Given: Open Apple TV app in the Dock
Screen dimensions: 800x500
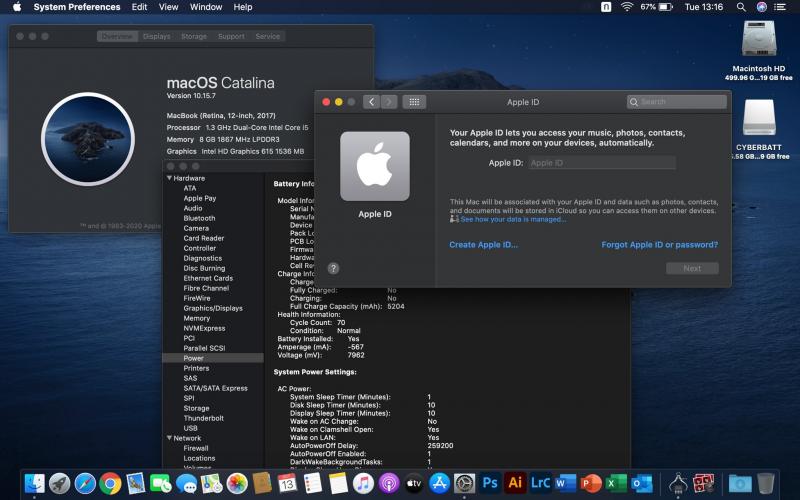Looking at the screenshot, I should tap(414, 483).
